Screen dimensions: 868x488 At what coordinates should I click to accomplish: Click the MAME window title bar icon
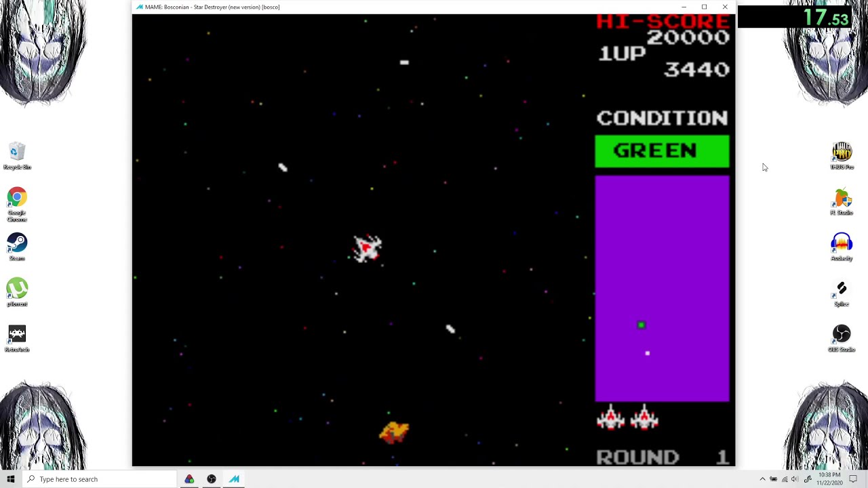point(140,7)
